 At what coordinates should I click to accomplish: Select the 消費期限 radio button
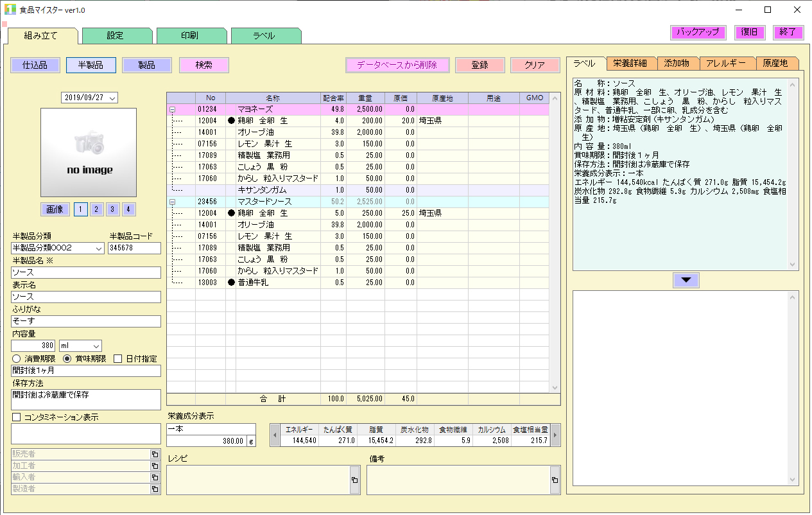click(x=17, y=359)
